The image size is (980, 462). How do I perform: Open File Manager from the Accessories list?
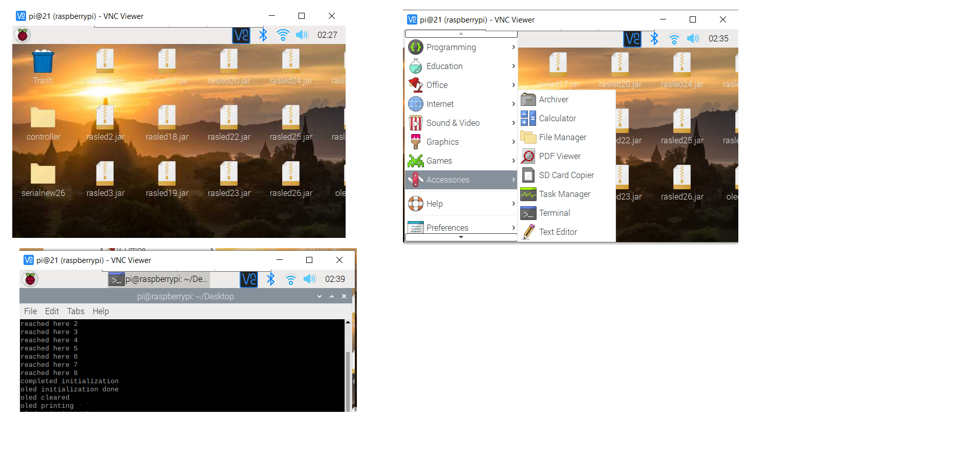pos(562,138)
